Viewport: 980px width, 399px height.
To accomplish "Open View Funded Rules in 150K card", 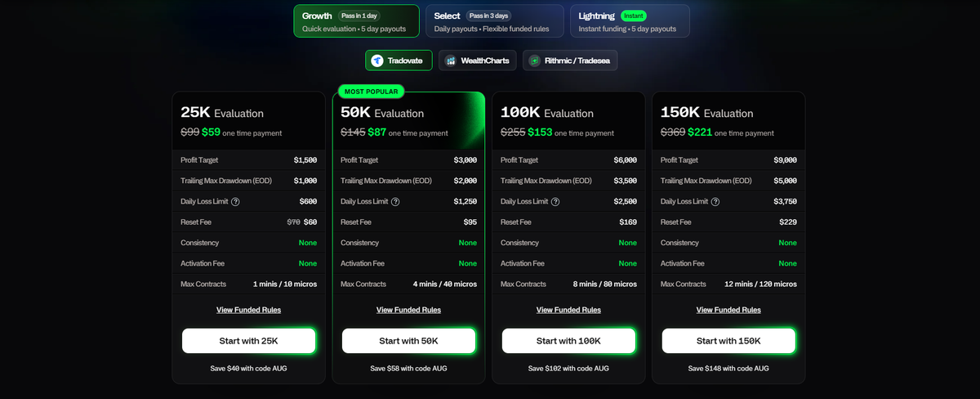I will pyautogui.click(x=728, y=310).
